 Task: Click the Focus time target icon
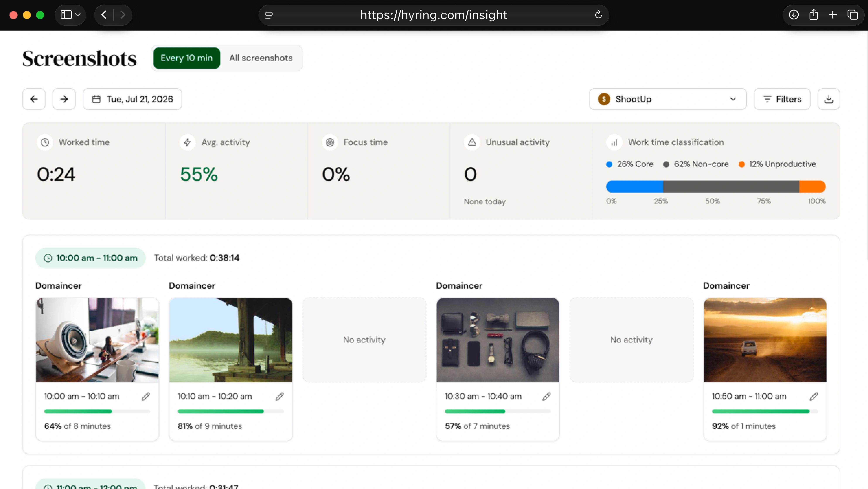[330, 142]
